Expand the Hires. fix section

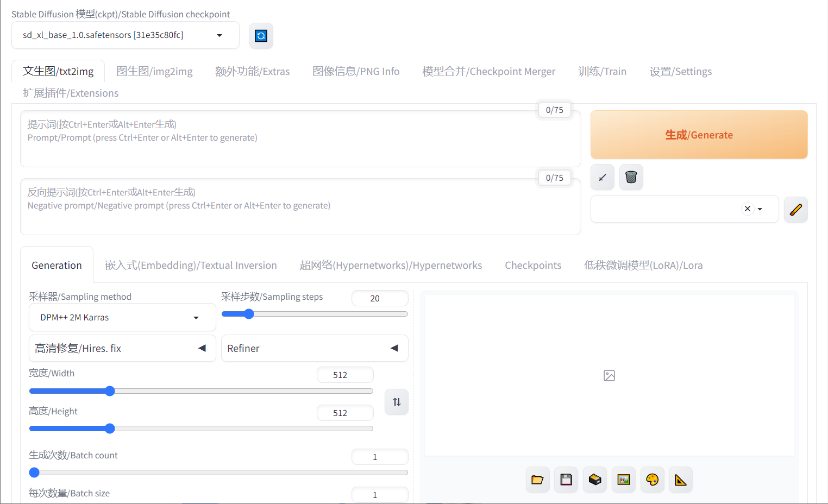tap(122, 348)
